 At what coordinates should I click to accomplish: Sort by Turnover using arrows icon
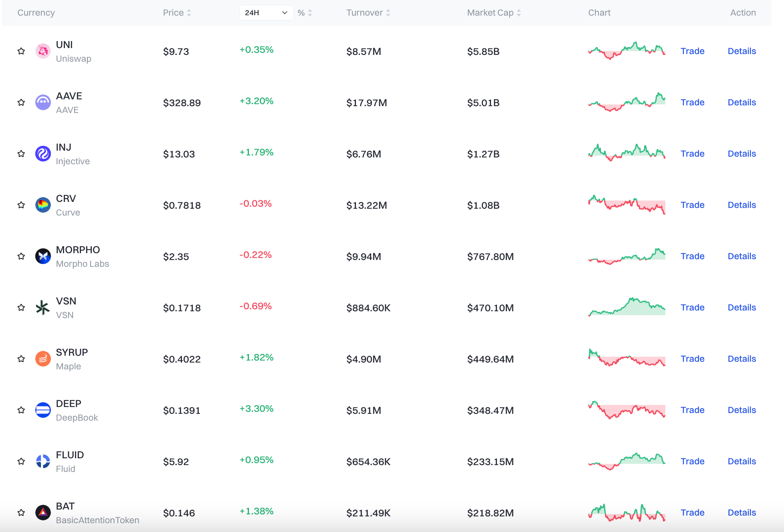[388, 13]
